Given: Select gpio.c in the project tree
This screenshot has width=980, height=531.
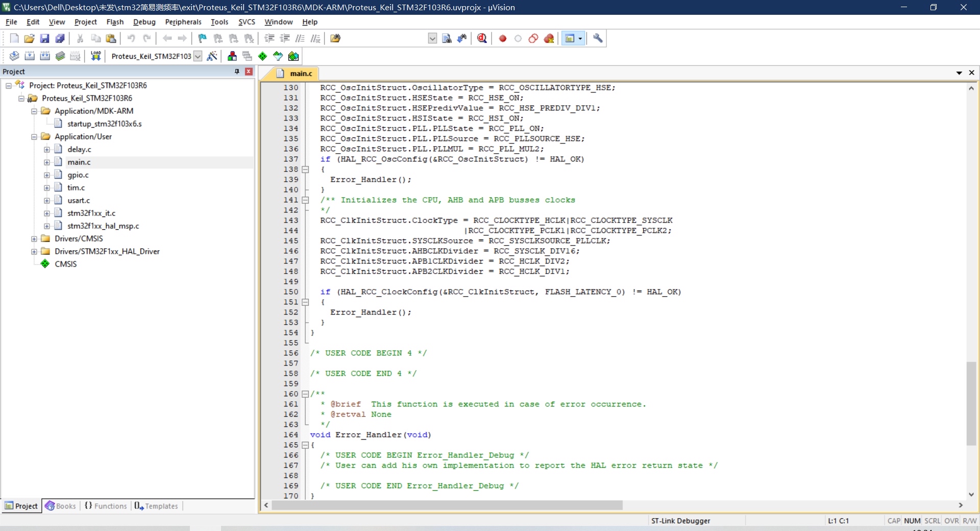Looking at the screenshot, I should click(78, 175).
